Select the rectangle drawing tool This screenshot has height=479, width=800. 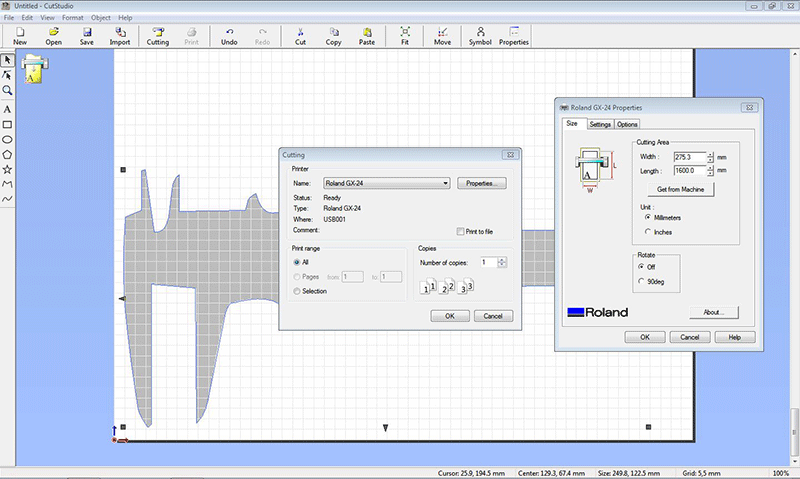(x=7, y=124)
